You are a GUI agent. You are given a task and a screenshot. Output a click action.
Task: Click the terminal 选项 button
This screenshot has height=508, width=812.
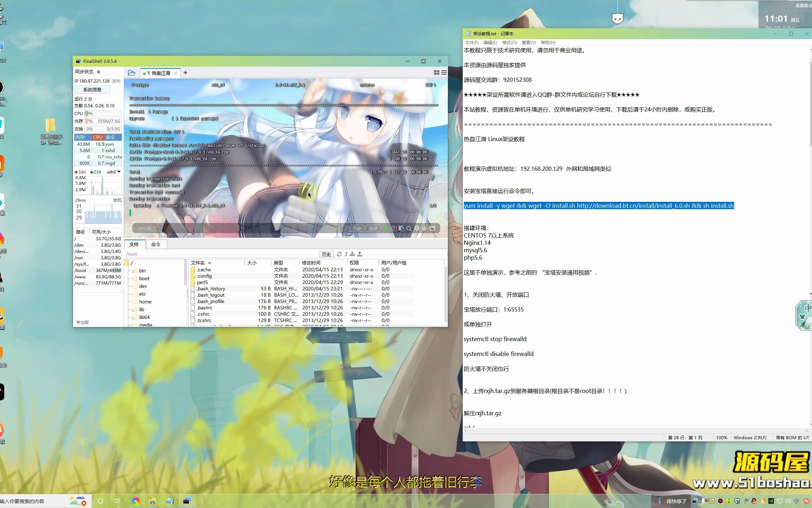[x=373, y=228]
